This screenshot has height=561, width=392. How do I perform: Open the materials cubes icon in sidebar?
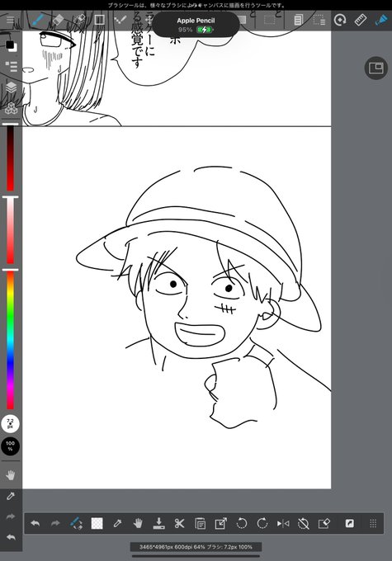click(x=11, y=108)
